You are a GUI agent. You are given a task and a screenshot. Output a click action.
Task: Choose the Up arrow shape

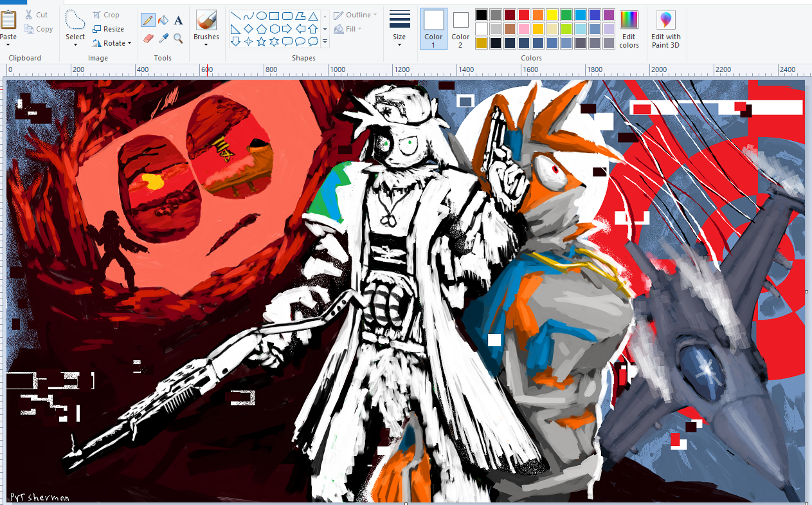click(x=313, y=29)
